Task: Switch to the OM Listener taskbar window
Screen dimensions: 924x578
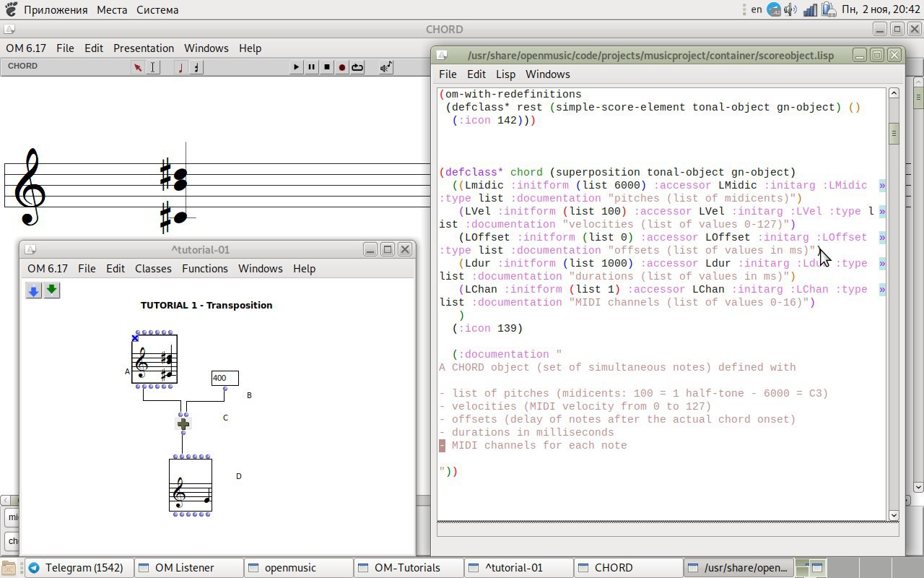Action: pos(188,568)
